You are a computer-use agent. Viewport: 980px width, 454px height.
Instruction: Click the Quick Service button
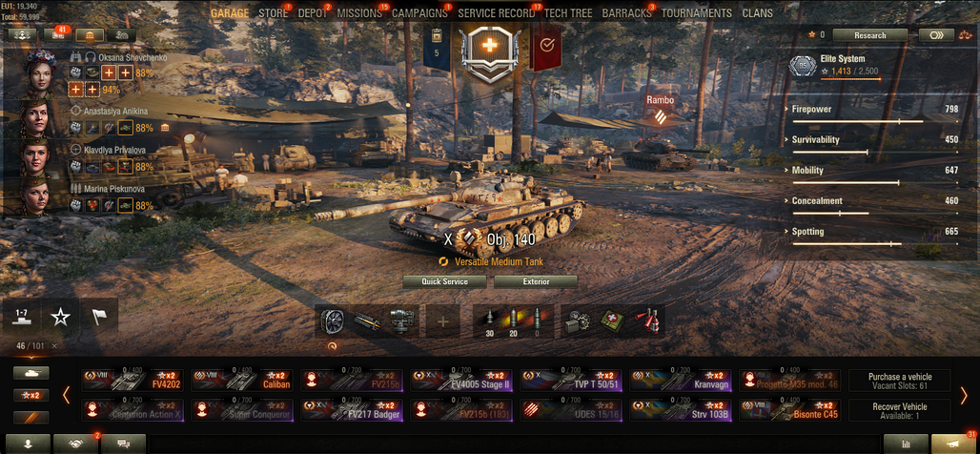[444, 281]
